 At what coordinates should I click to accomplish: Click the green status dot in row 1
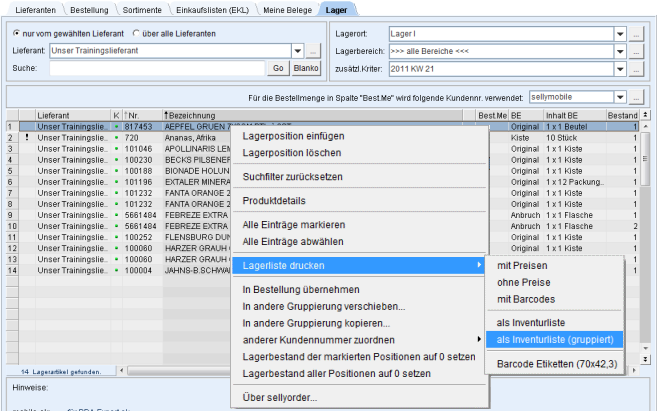coord(116,127)
